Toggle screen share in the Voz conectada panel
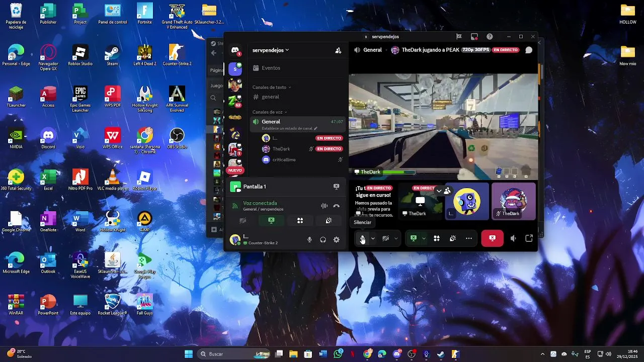Image resolution: width=644 pixels, height=362 pixels. (271, 220)
